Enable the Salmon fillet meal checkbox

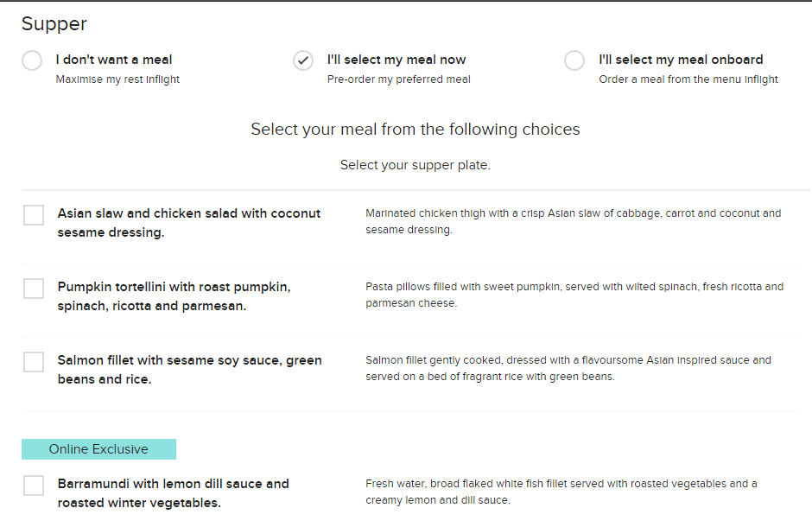34,362
